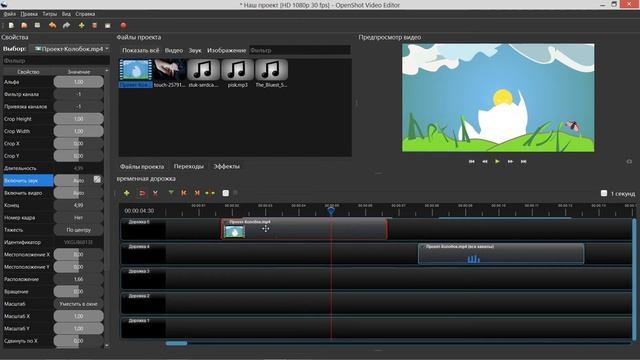Select the Проект Колобок.mp4 clip on Дорожка 5

click(304, 229)
